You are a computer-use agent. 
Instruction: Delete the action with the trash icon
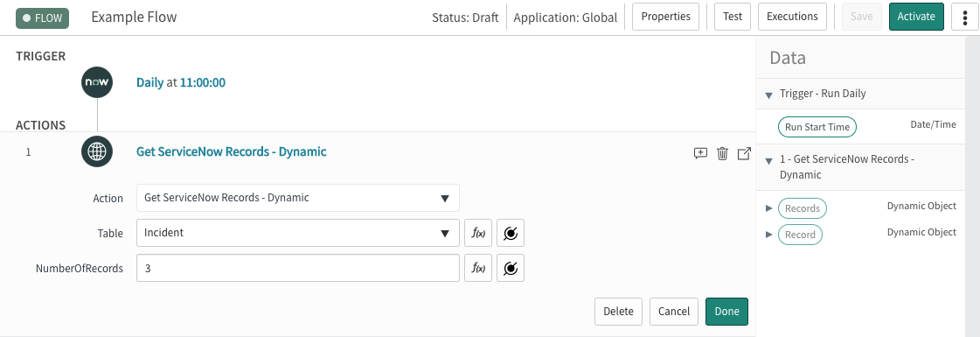[722, 153]
